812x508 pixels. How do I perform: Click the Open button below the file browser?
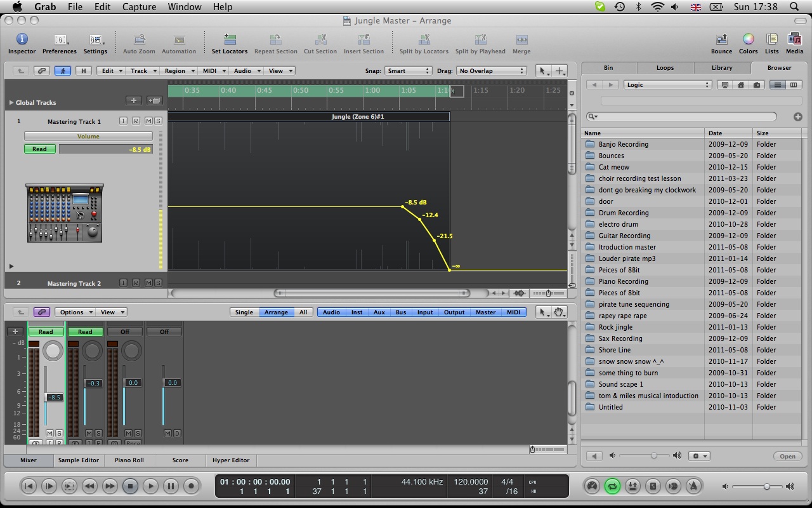click(787, 456)
